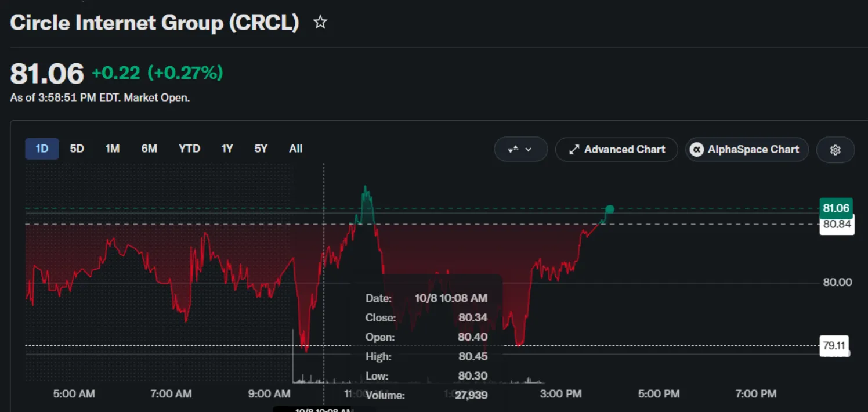Open chart settings gear icon
The height and width of the screenshot is (412, 868).
pyautogui.click(x=836, y=150)
